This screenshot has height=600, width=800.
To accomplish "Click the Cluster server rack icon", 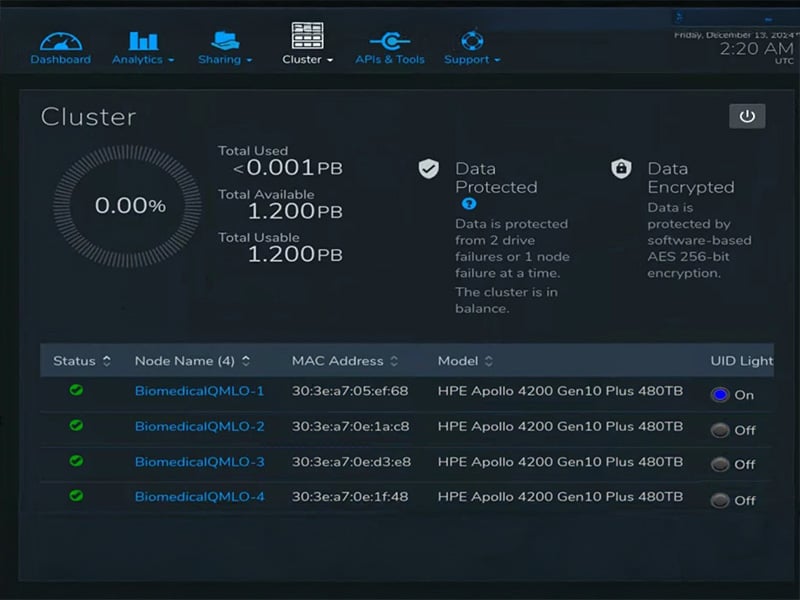I will click(307, 36).
